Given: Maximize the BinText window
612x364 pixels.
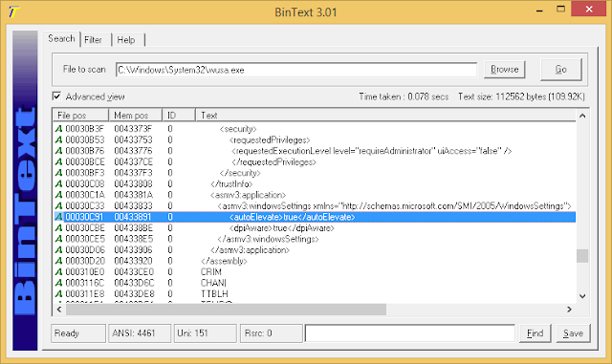Looking at the screenshot, I should 560,10.
